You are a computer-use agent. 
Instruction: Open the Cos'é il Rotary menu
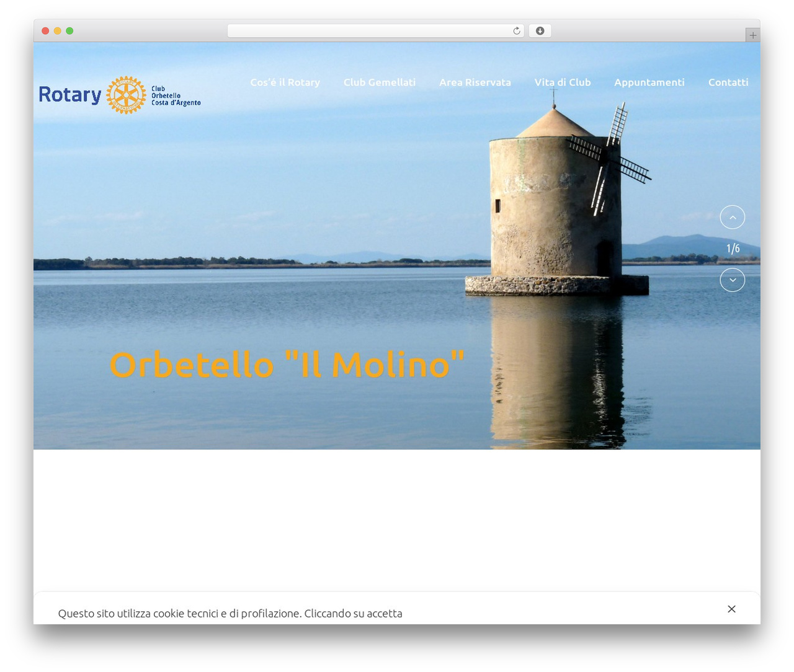[285, 82]
